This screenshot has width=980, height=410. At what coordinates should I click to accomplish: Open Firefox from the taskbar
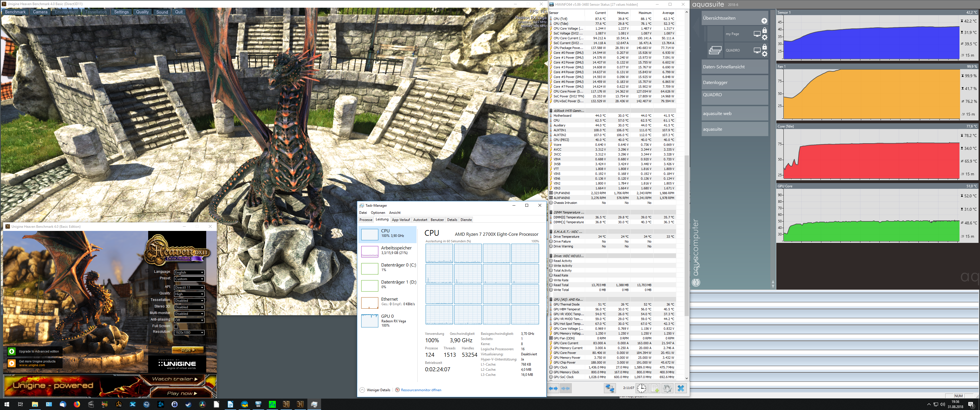[x=77, y=404]
